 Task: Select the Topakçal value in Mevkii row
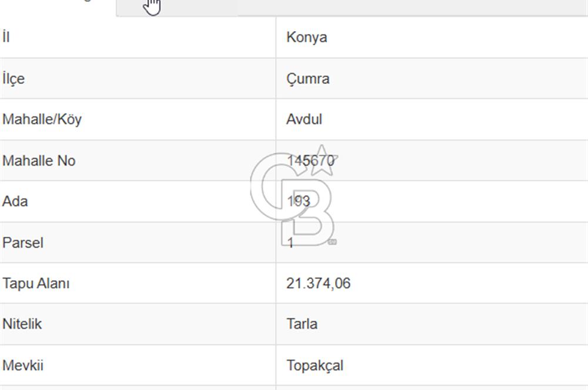pyautogui.click(x=315, y=365)
